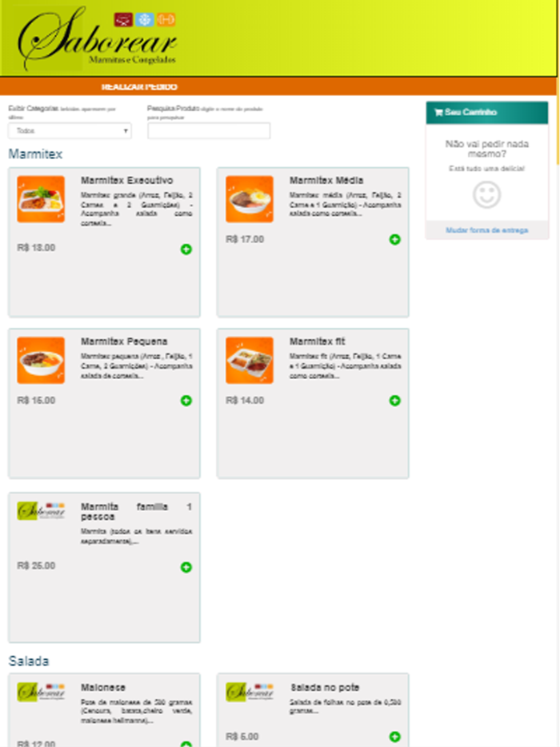Add Marmitex Média using green plus
This screenshot has height=747, width=560.
click(x=394, y=239)
